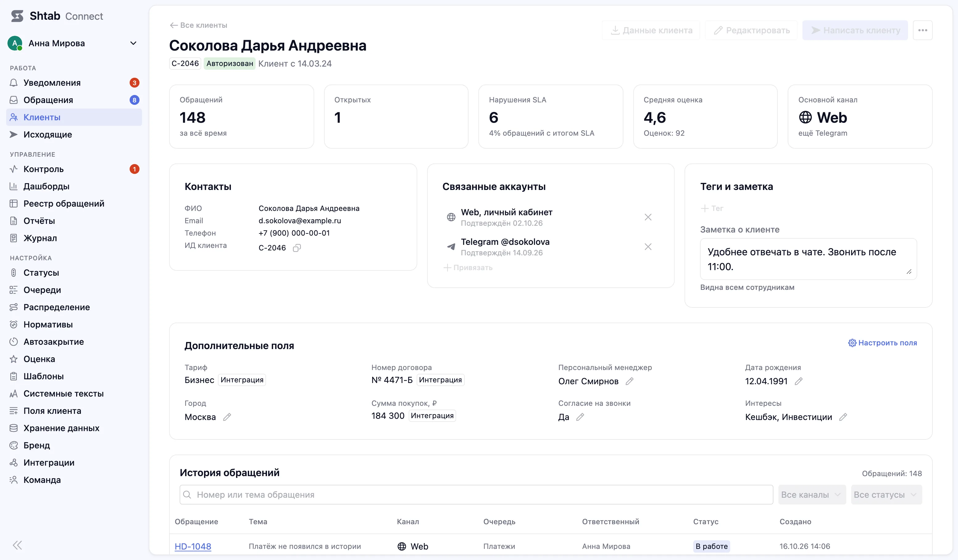Click the Контроль alert badge
The image size is (958, 560).
tap(134, 169)
